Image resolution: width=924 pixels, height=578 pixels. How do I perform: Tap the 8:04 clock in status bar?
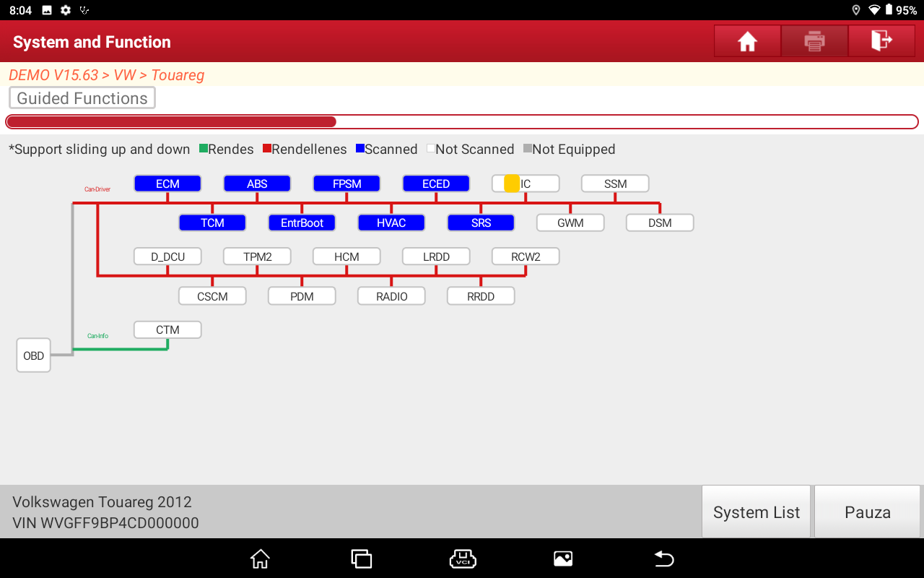[21, 10]
